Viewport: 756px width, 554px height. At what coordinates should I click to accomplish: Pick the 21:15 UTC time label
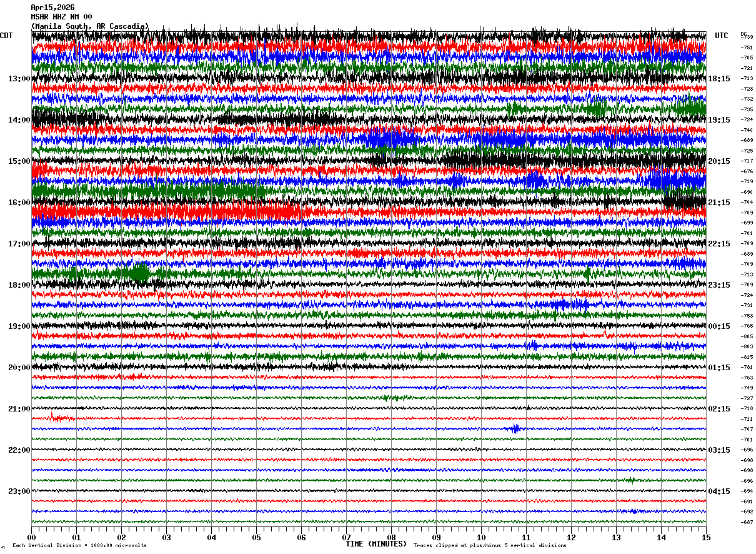click(719, 203)
